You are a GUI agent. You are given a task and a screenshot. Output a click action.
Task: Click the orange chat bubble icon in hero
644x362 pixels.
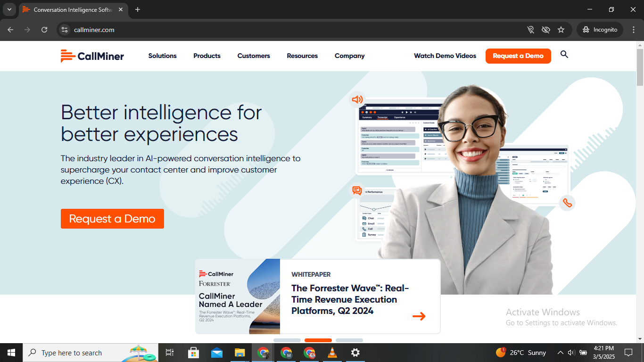click(357, 190)
